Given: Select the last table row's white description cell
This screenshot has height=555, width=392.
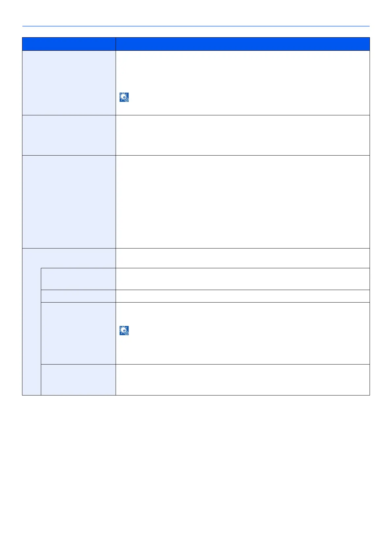Looking at the screenshot, I should (x=242, y=380).
